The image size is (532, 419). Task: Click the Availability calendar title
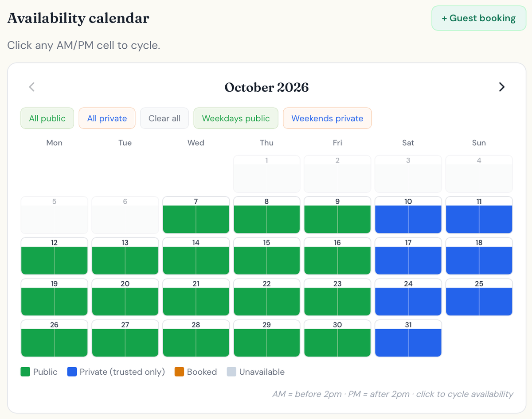(x=78, y=18)
